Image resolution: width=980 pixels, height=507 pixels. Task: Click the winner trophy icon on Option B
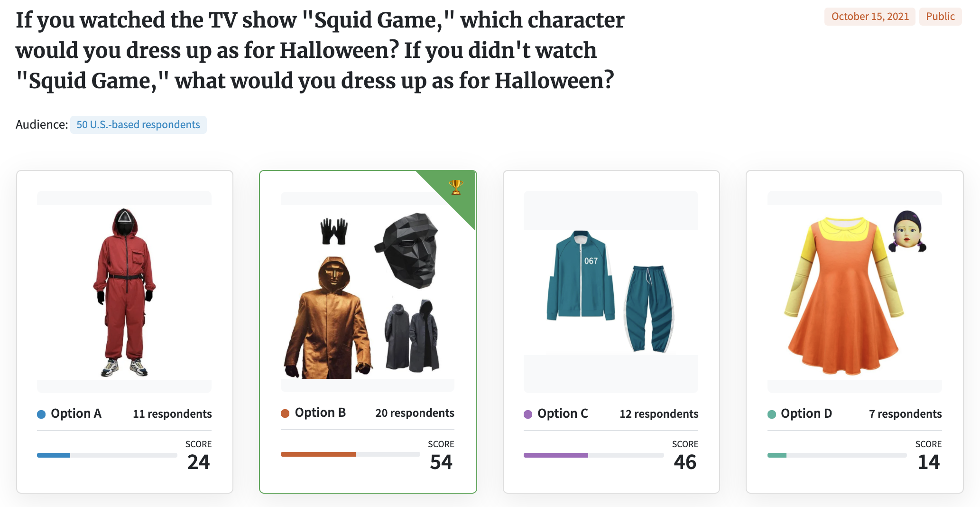click(x=456, y=187)
